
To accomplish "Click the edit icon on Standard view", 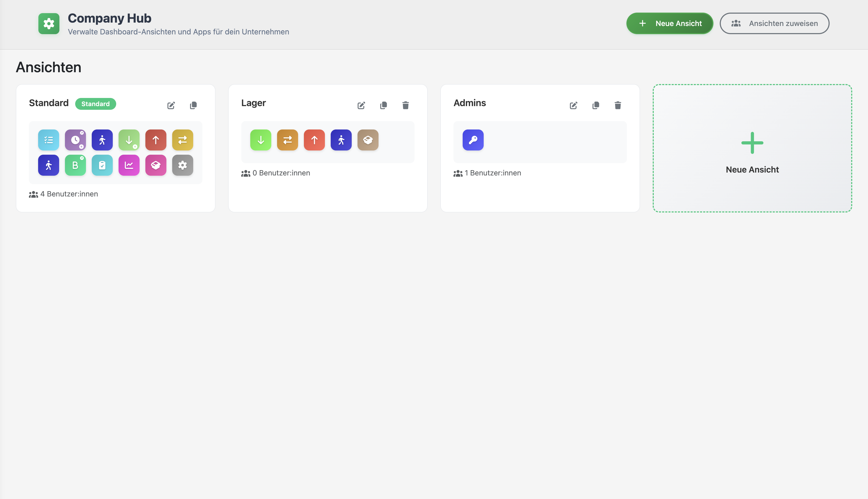I will point(171,105).
